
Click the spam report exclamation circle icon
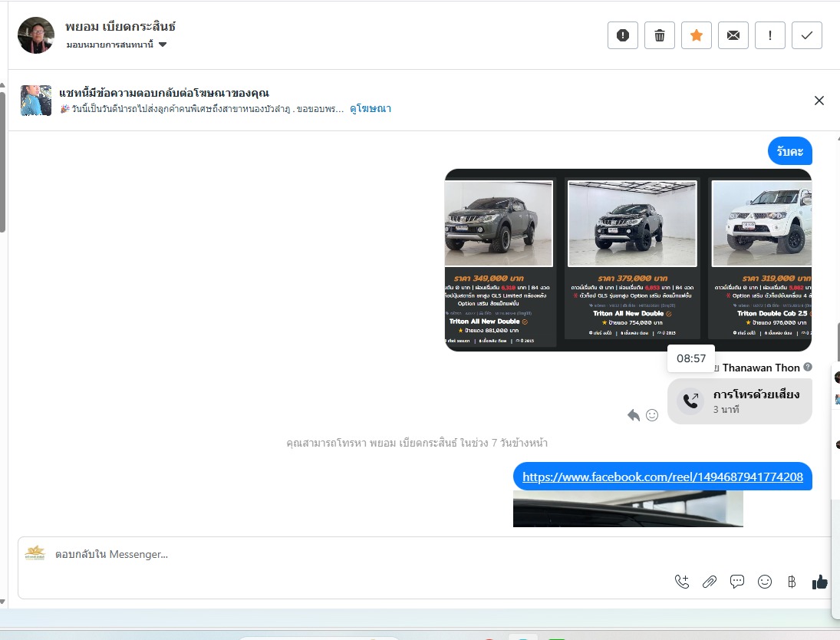(622, 35)
